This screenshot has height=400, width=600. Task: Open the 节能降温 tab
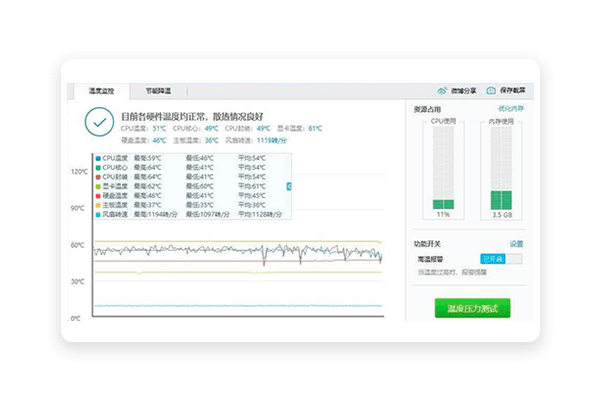point(158,90)
